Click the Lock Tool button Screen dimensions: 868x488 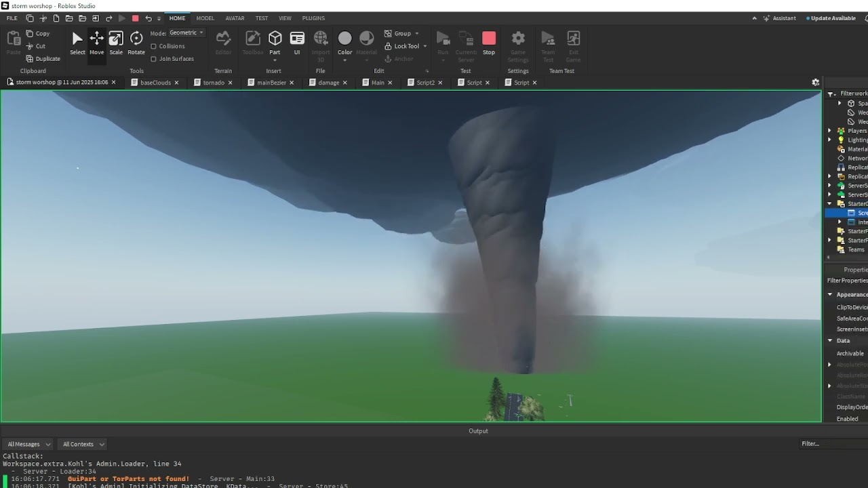(401, 46)
